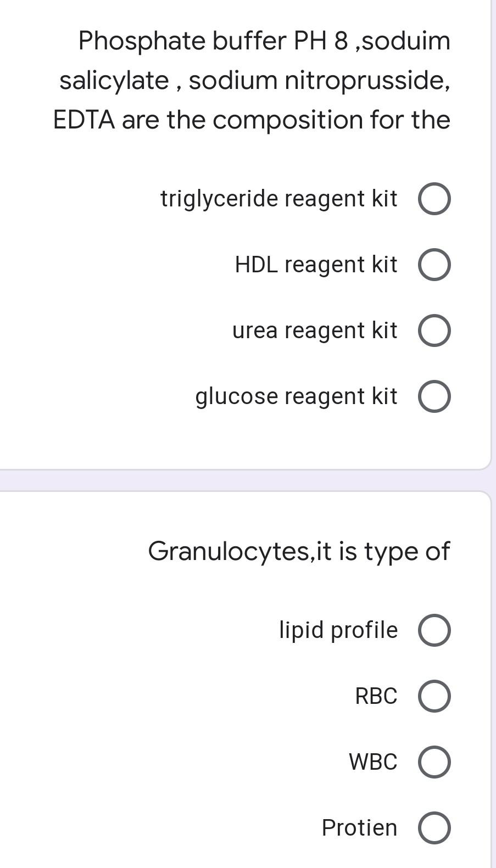Click the word 'EDTA' in the first question

pyautogui.click(x=84, y=120)
